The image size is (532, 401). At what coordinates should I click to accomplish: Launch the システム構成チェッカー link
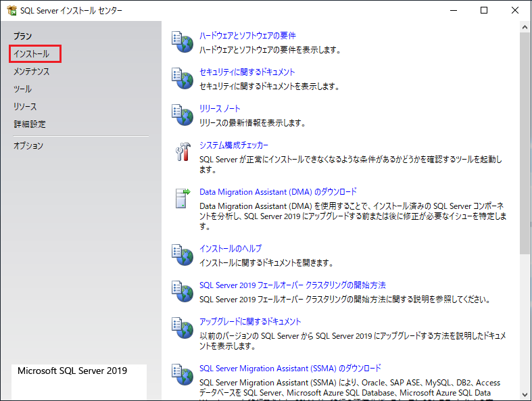pyautogui.click(x=233, y=145)
